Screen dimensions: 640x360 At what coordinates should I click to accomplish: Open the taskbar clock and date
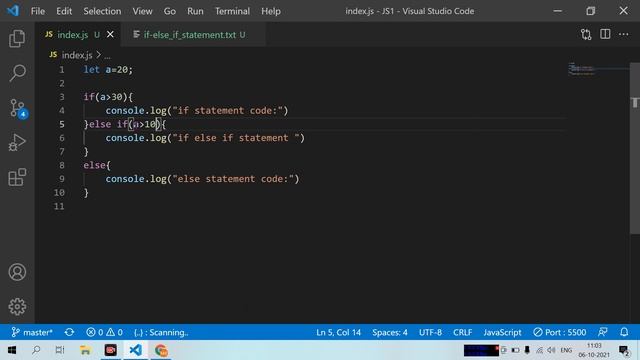pos(594,350)
